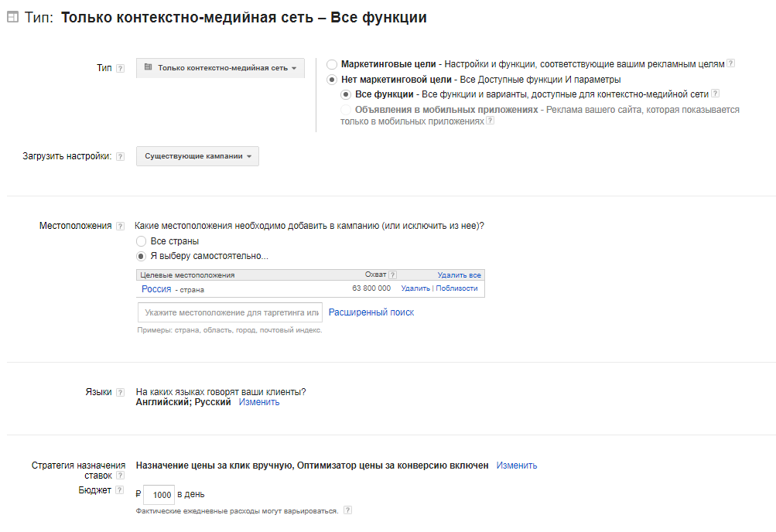Click help icon next to Языки

pyautogui.click(x=120, y=393)
